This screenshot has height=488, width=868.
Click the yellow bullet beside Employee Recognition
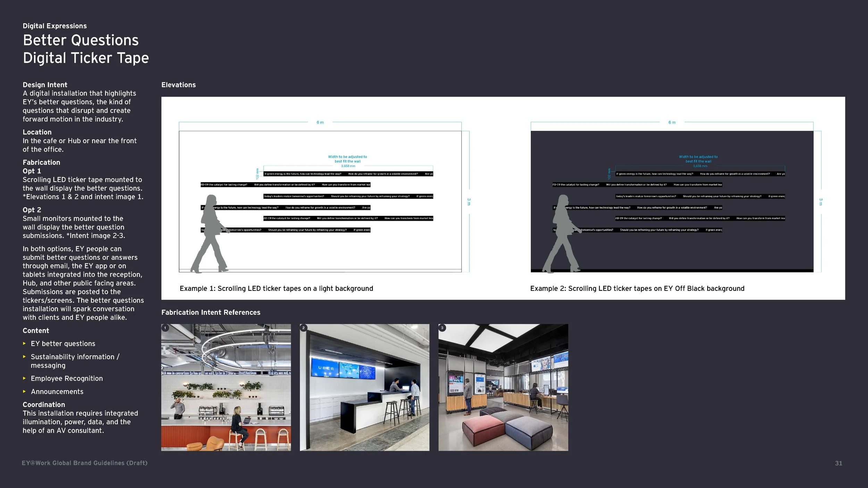point(24,378)
